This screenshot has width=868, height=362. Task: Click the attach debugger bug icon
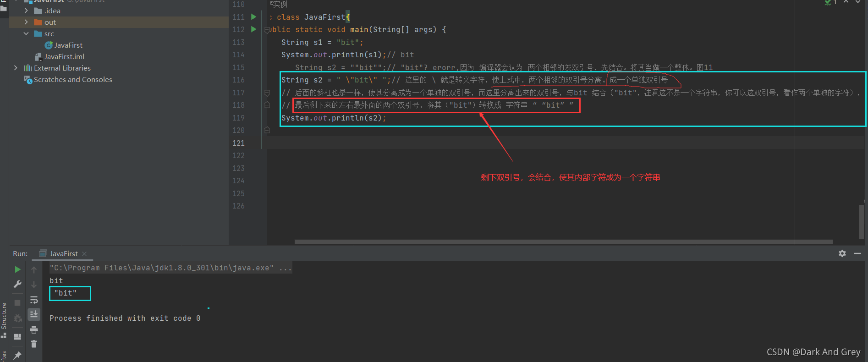pyautogui.click(x=17, y=318)
